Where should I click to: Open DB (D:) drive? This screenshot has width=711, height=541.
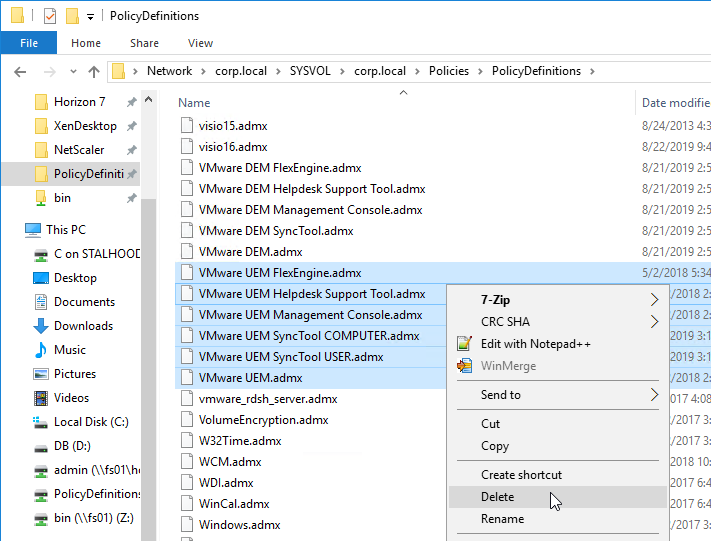pyautogui.click(x=72, y=446)
